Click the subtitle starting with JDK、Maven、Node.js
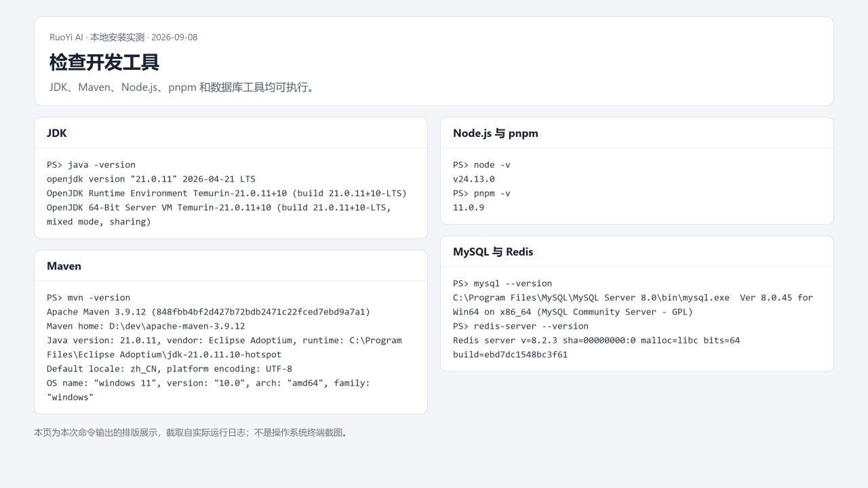868x488 pixels. click(x=183, y=87)
